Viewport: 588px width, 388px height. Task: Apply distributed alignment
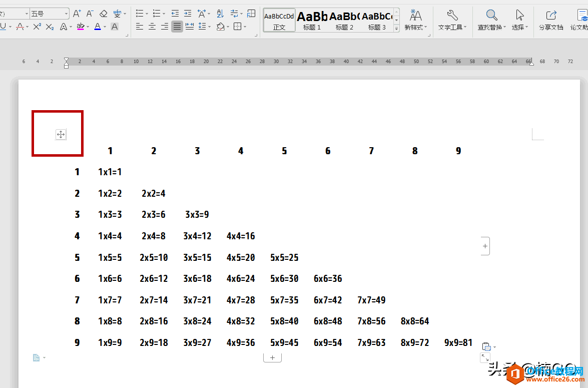[x=190, y=27]
